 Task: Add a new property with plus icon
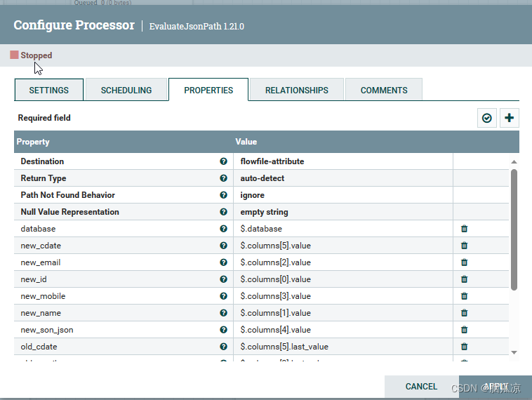pos(509,118)
